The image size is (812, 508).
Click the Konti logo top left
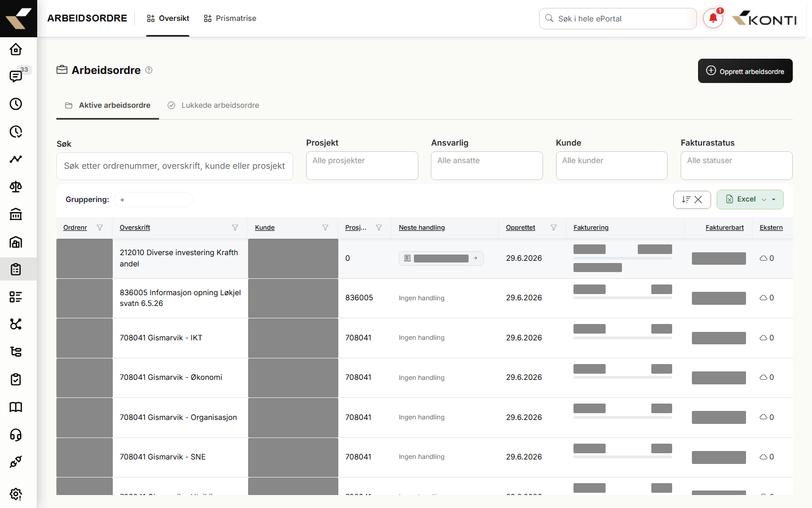point(19,19)
